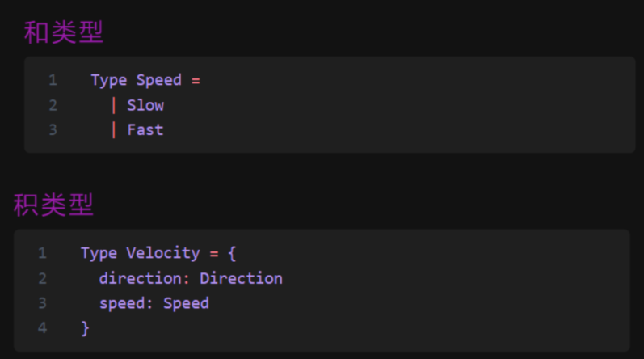
Task: Click line number 4 of Velocity code block
Action: pos(43,327)
